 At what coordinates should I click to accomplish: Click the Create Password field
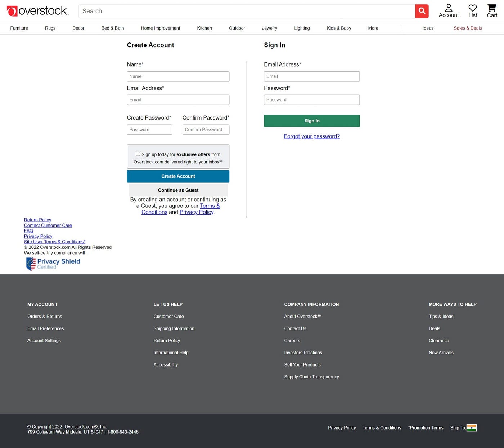(x=149, y=130)
